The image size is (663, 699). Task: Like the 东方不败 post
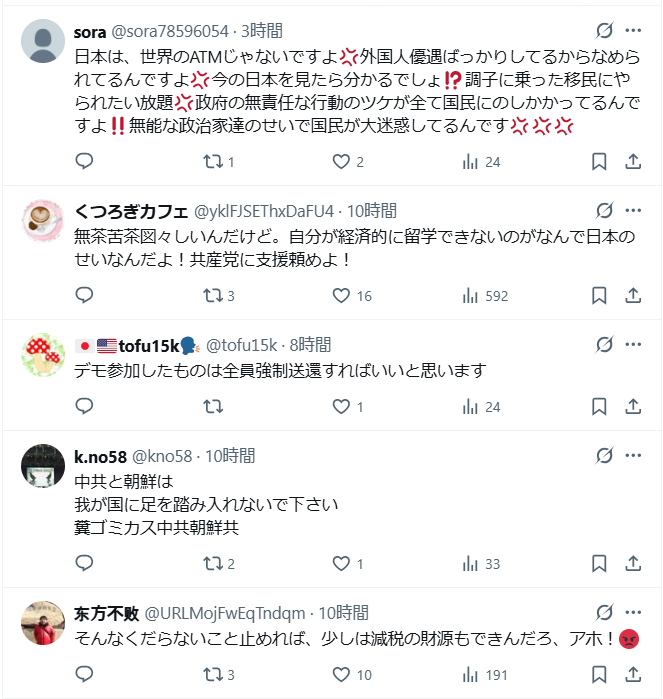(352, 674)
